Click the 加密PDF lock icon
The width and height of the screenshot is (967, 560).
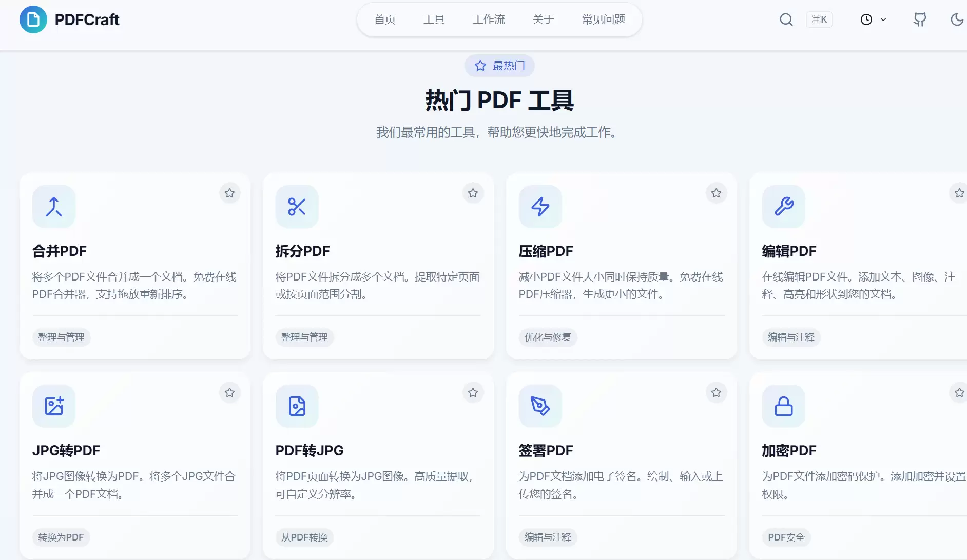(784, 406)
